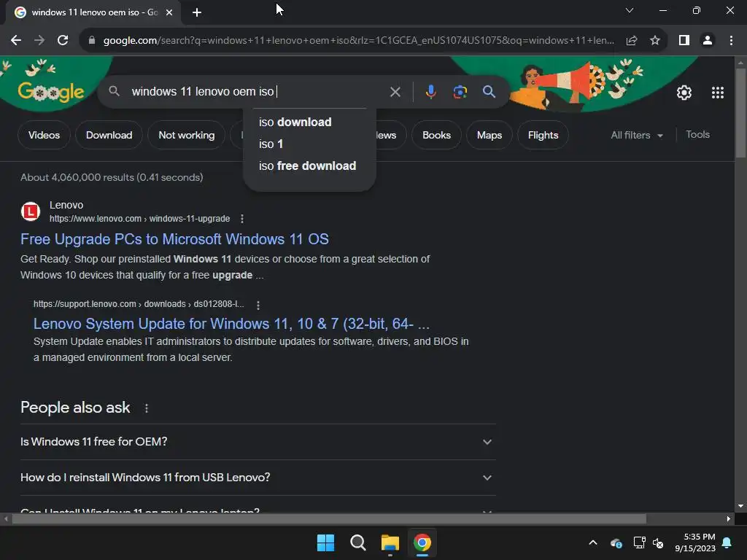Open Google quick settings gear

(x=684, y=93)
